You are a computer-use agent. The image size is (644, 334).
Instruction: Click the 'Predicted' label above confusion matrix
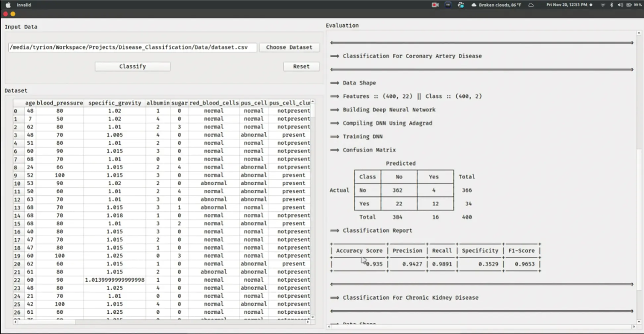(x=400, y=164)
